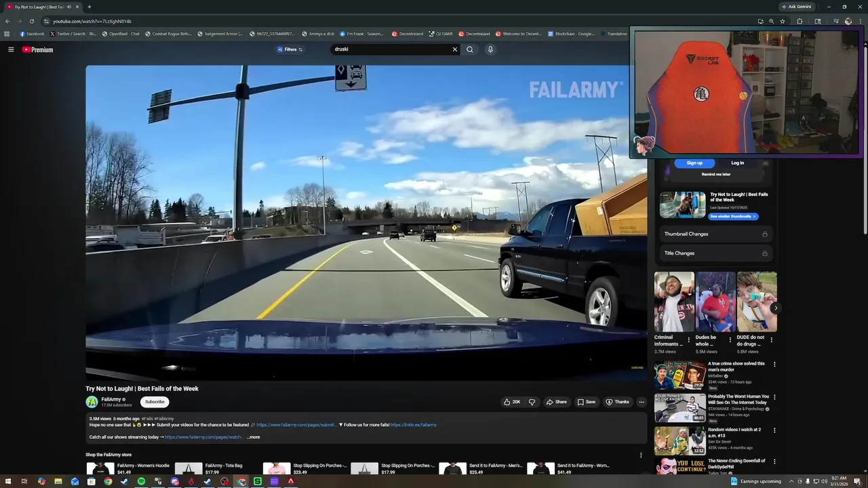Open 'Dudes be whole' short

pos(715,302)
